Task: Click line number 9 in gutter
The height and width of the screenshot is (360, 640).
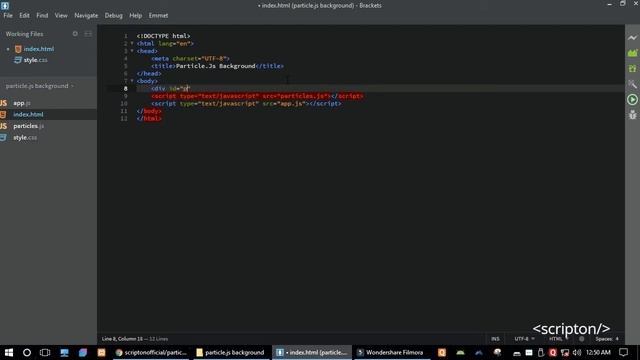Action: click(x=125, y=96)
